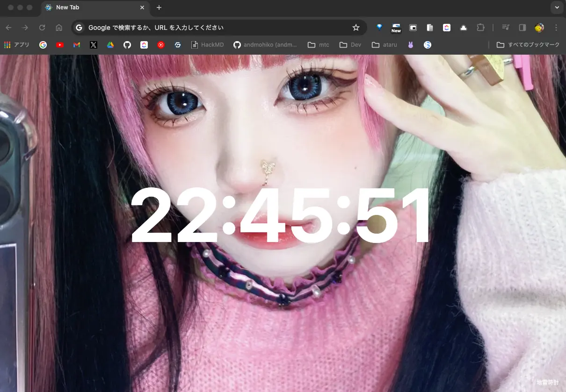Click the Extensions puzzle piece icon
Viewport: 566px width, 392px height.
480,28
